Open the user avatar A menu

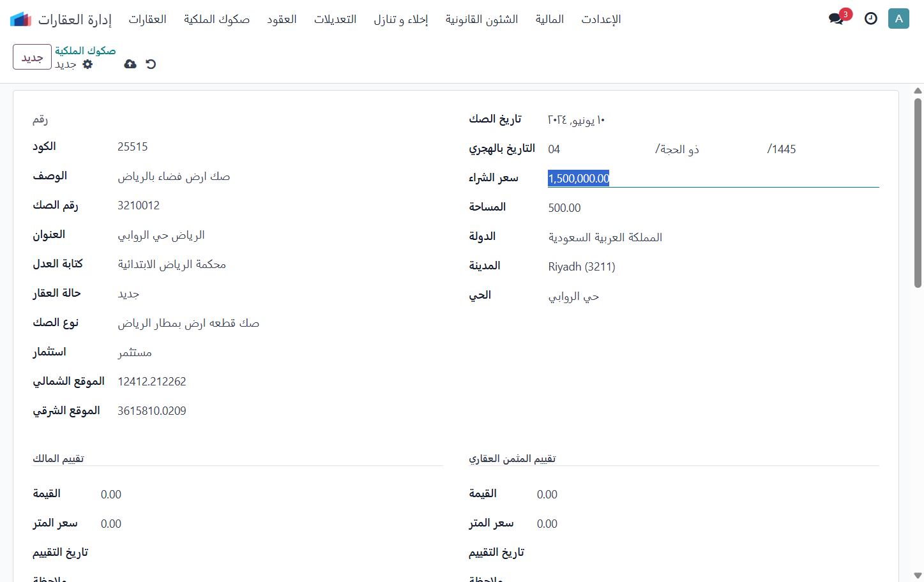(898, 19)
